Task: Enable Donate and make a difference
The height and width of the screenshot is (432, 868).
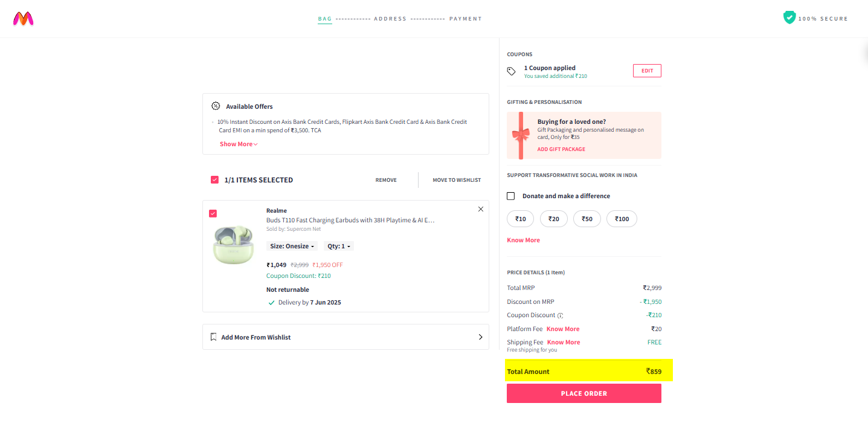Action: tap(511, 196)
